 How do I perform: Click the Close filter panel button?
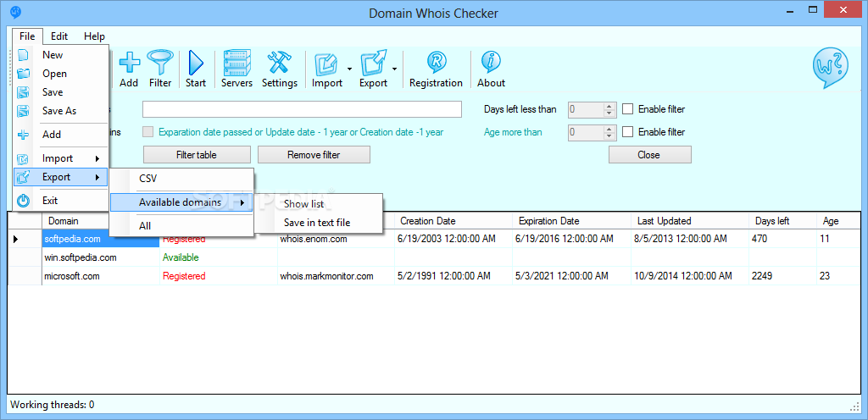point(650,155)
